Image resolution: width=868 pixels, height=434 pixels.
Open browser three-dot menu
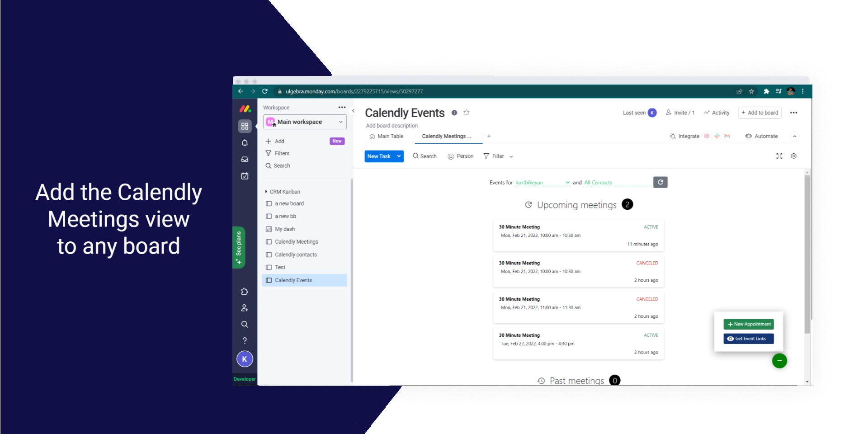803,91
